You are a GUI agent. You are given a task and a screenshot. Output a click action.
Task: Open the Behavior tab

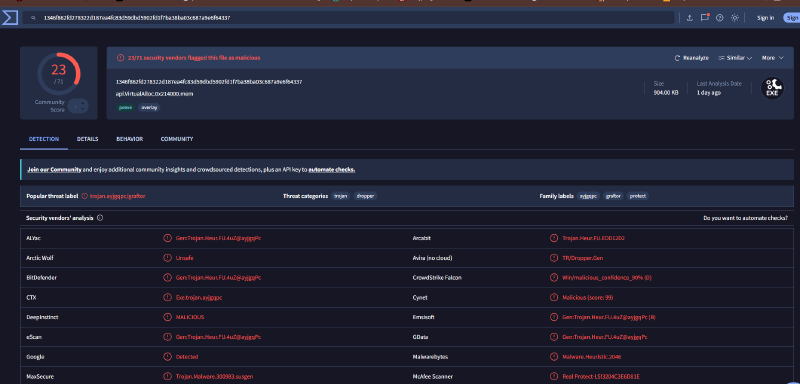click(130, 139)
